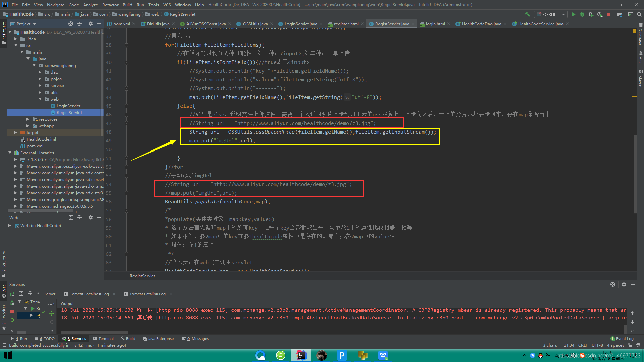The width and height of the screenshot is (644, 362).
Task: Switch to HealthCodeDao.java editor tab
Action: click(x=481, y=24)
